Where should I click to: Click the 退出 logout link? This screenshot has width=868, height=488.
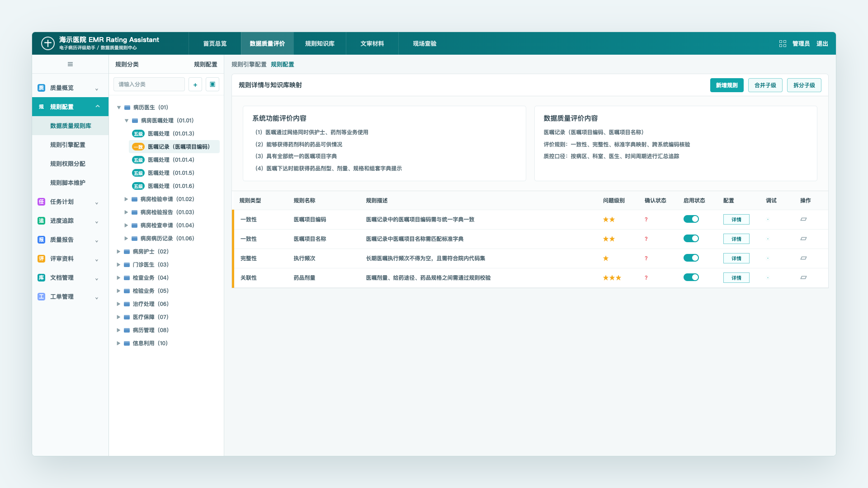tap(822, 43)
